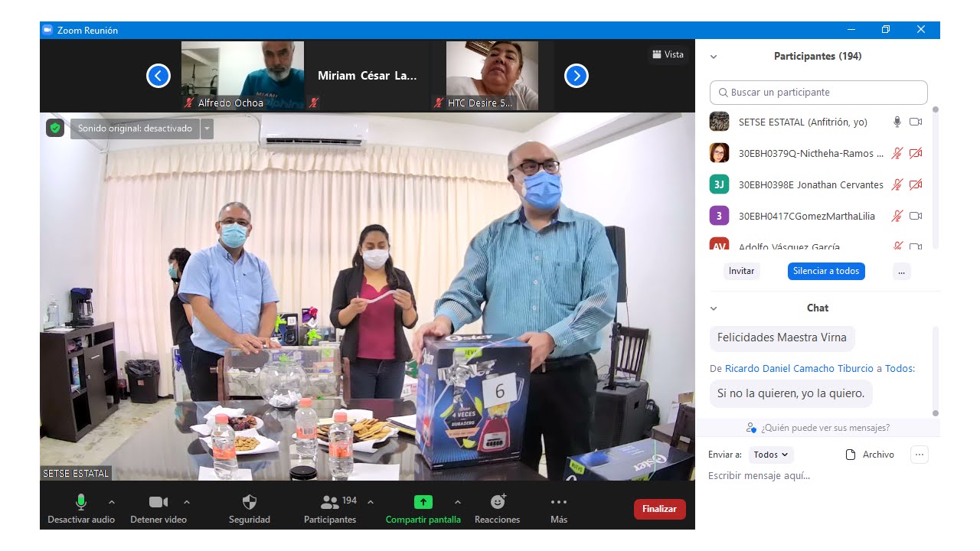
Task: Click SETSE ESTATAL host microphone icon
Action: [x=897, y=122]
